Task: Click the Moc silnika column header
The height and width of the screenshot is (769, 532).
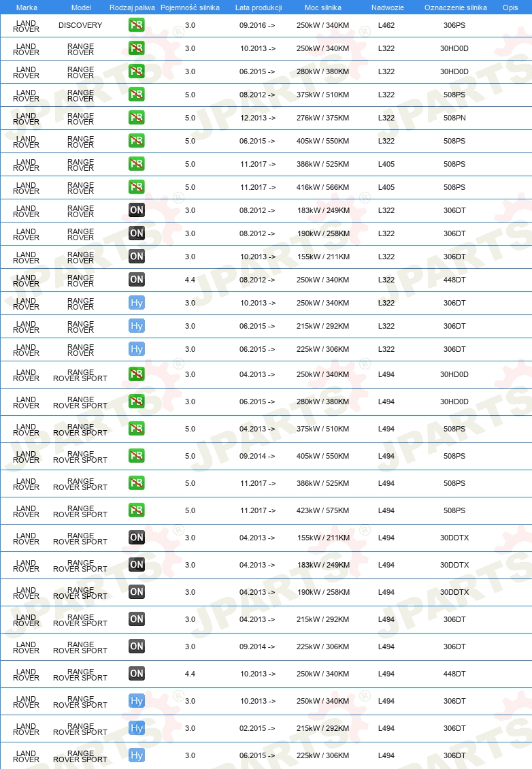Action: click(322, 7)
